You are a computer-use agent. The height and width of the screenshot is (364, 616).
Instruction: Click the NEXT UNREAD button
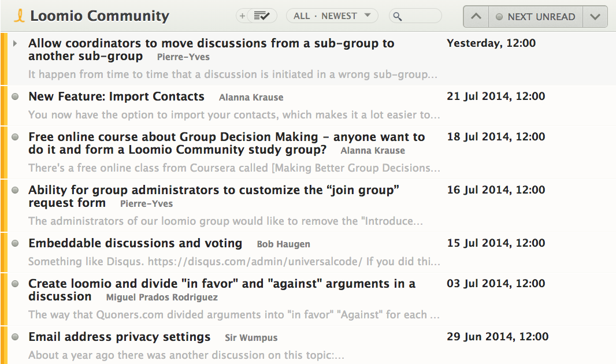tap(536, 17)
